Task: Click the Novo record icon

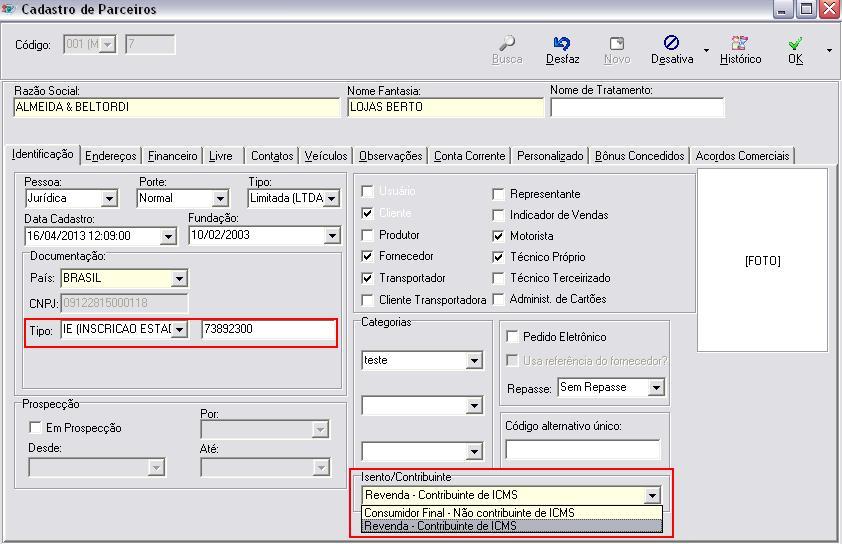Action: click(617, 43)
